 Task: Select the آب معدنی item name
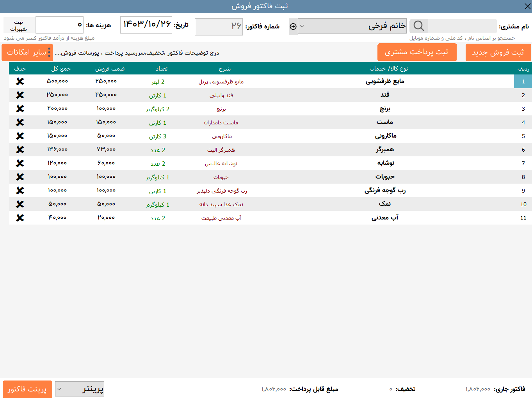point(385,218)
